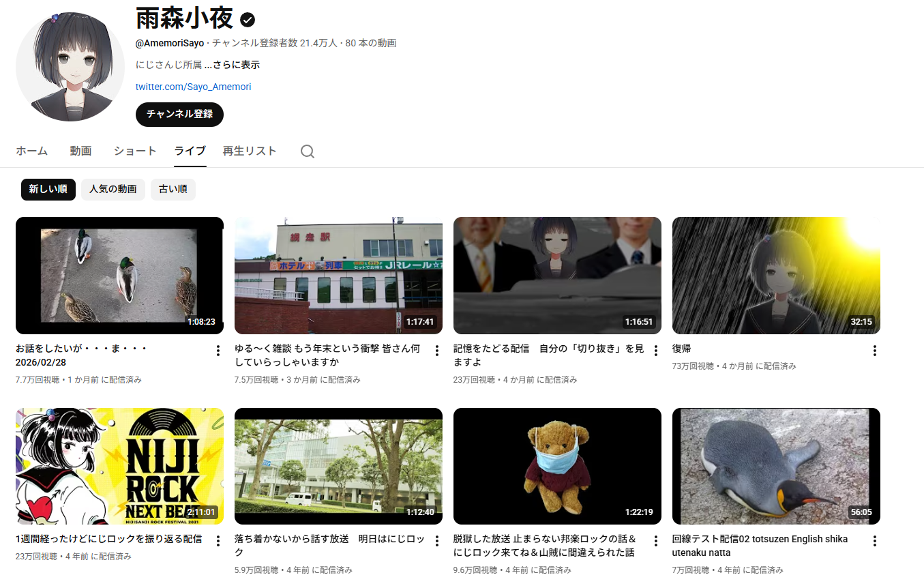Switch to the 再生リスト tab
Screen dimensions: 924x588
[250, 151]
